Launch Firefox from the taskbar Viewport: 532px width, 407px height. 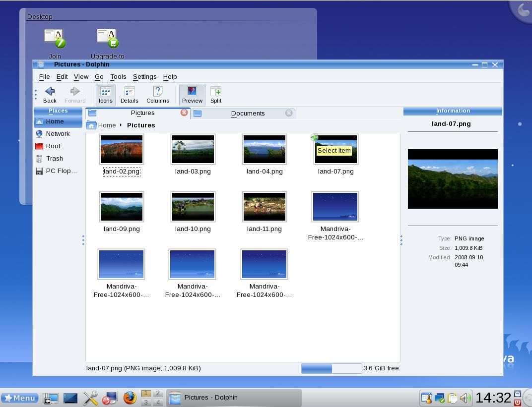point(130,398)
